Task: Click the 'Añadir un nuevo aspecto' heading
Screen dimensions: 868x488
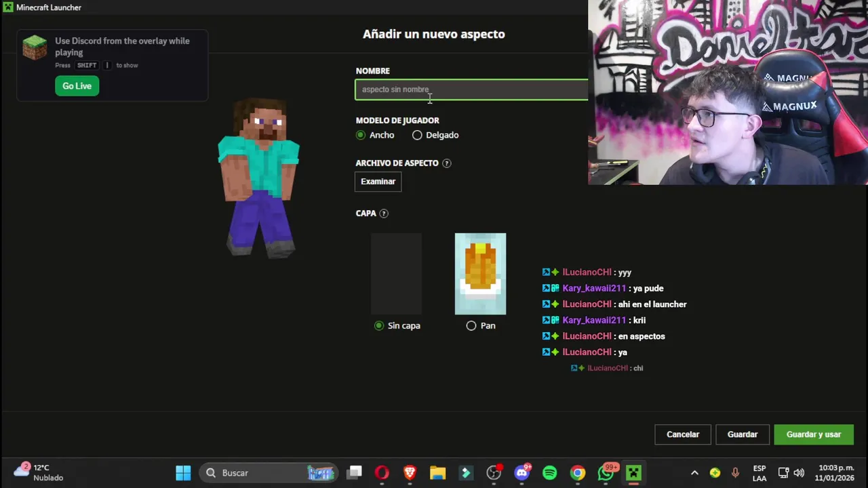Action: coord(434,34)
